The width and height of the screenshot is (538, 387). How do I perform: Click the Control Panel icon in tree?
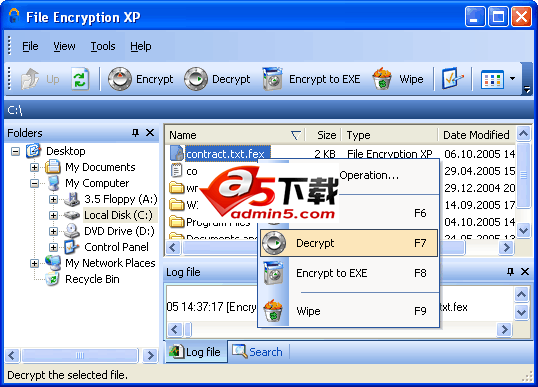[x=71, y=247]
